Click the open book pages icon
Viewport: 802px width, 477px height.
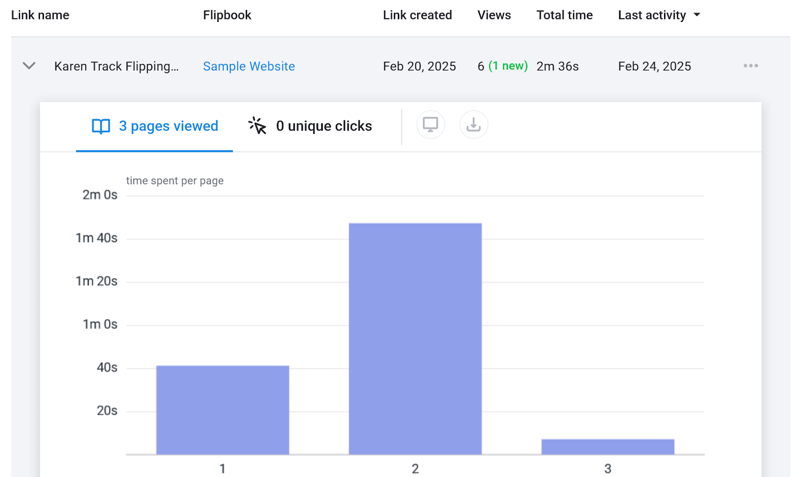(101, 126)
